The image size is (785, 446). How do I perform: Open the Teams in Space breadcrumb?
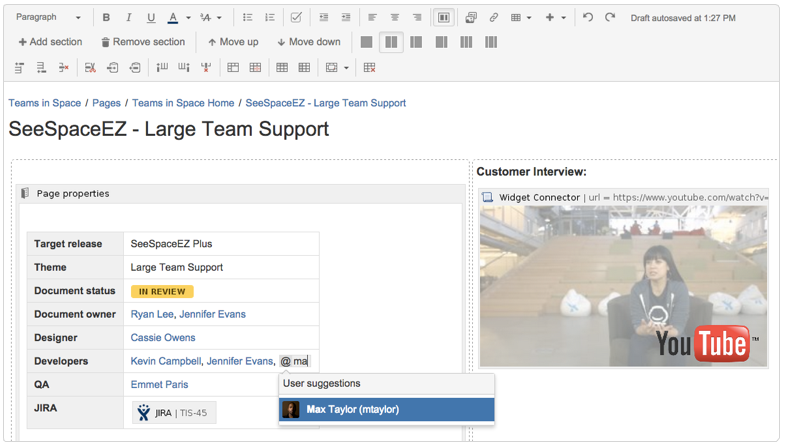tap(45, 103)
